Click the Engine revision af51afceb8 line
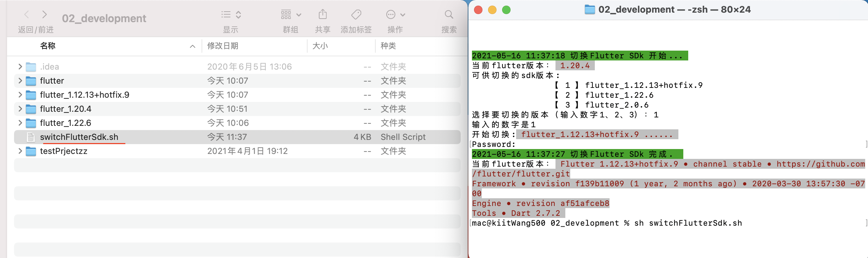Viewport: 868px width, 258px height. (540, 203)
